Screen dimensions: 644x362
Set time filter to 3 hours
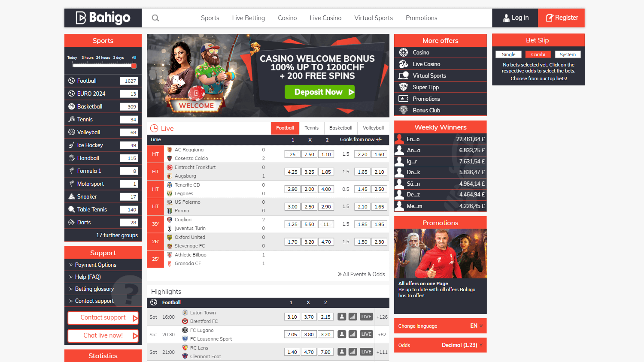88,57
